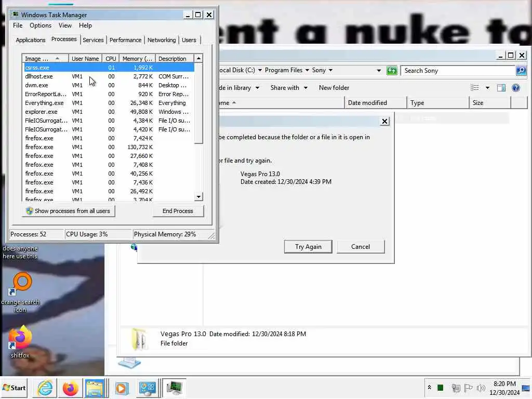The image size is (532, 399).
Task: Click the Start button
Action: click(14, 388)
